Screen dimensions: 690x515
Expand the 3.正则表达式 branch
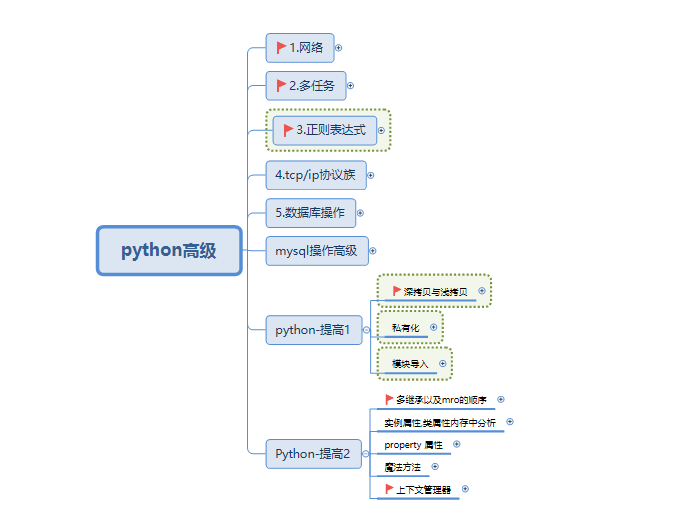click(382, 131)
